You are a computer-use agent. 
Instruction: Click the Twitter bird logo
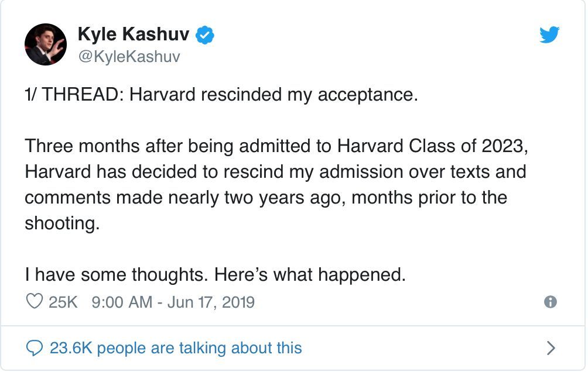(549, 35)
